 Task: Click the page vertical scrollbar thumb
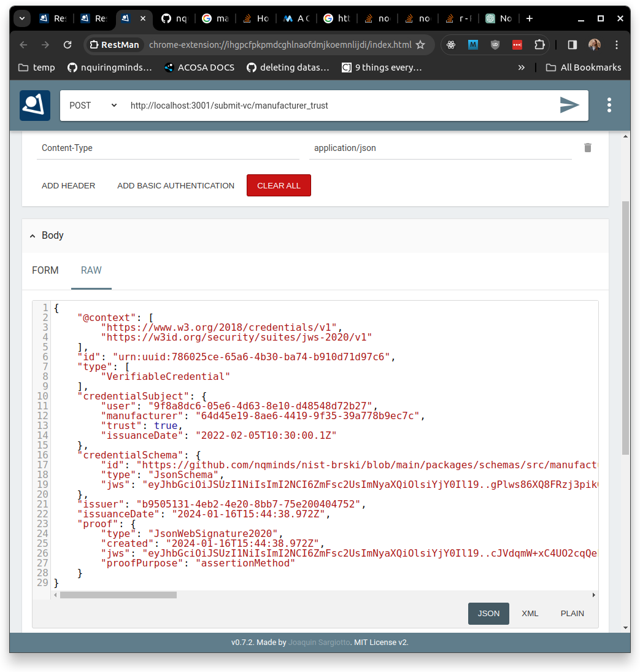click(x=626, y=328)
